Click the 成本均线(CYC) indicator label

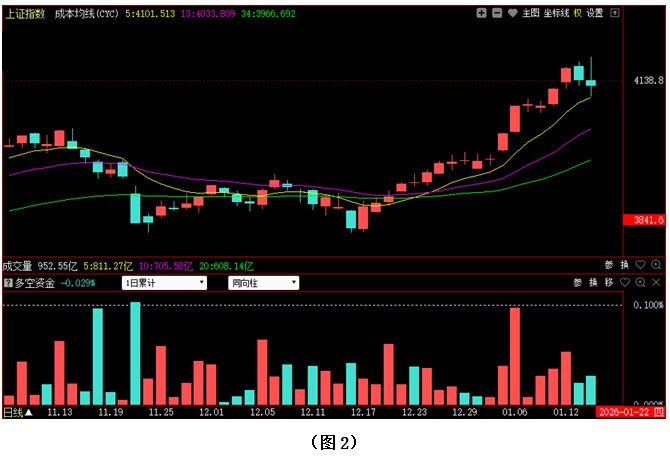pos(87,14)
